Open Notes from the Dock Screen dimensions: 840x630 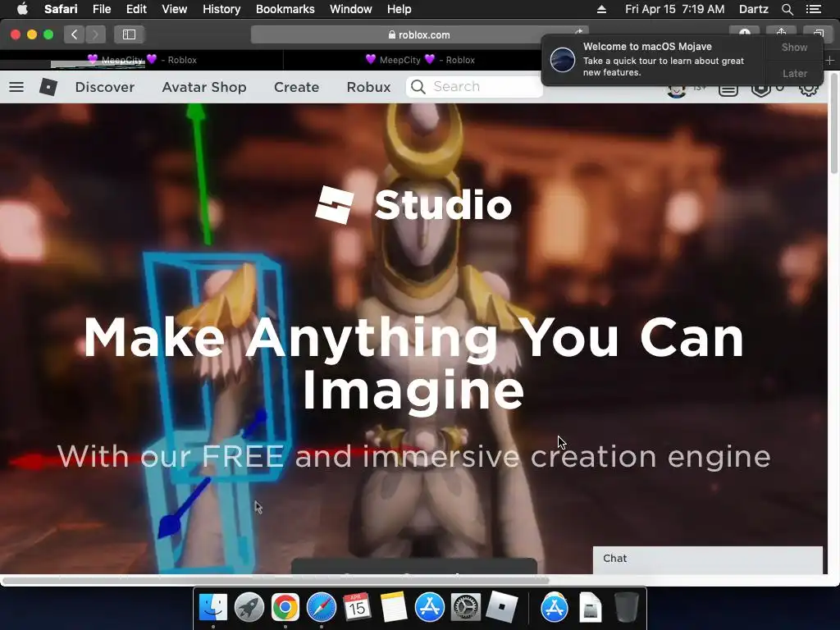click(394, 608)
